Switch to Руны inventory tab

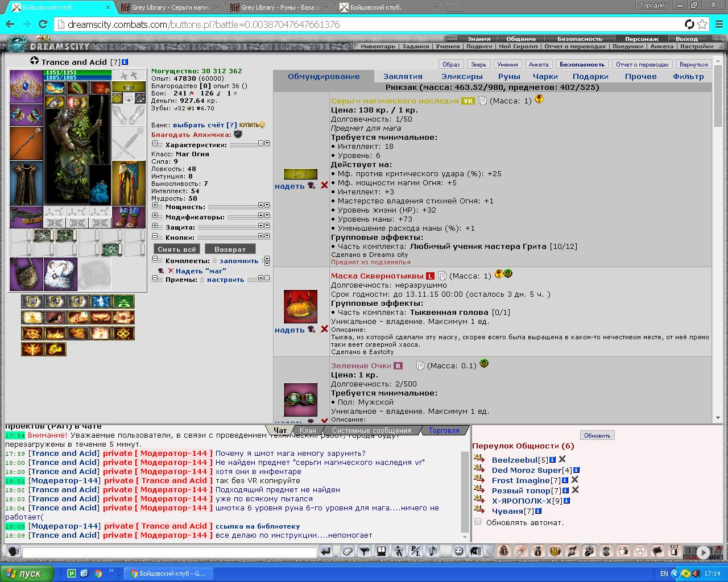(x=509, y=76)
